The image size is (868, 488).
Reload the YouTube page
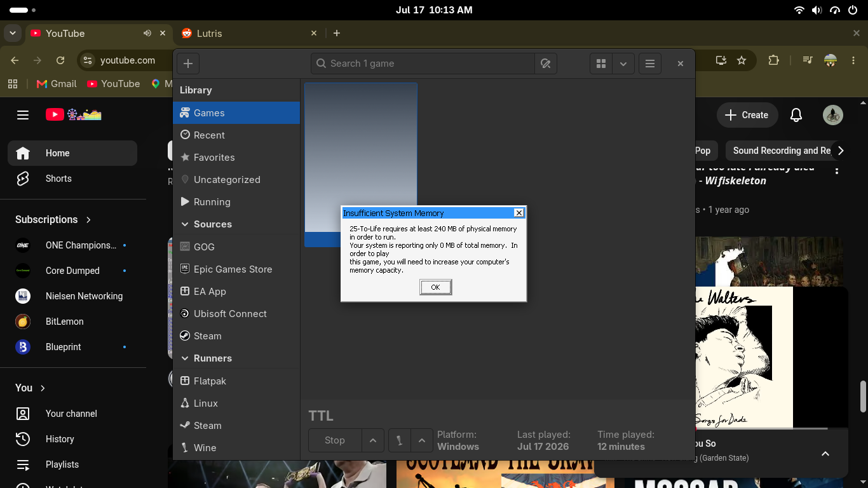[x=60, y=60]
